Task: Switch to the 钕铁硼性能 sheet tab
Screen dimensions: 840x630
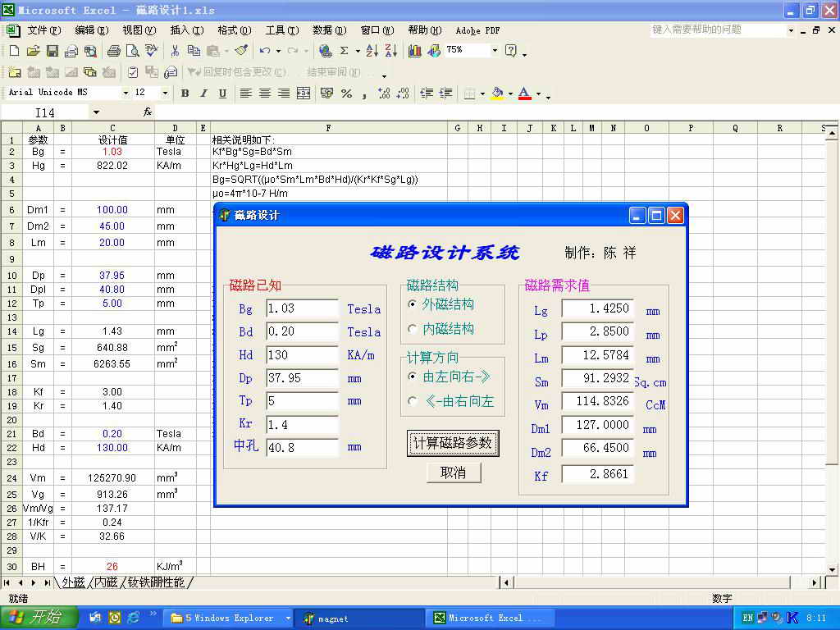Action: (x=158, y=582)
